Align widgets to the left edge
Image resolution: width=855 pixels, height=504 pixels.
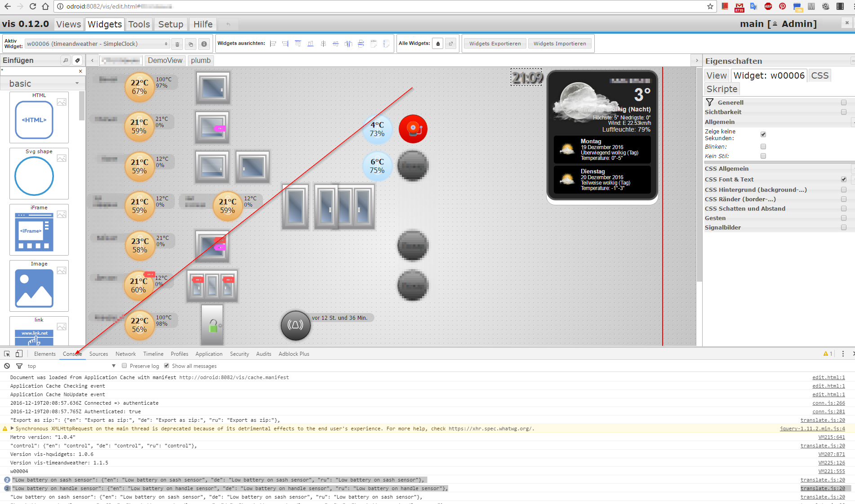pyautogui.click(x=273, y=44)
